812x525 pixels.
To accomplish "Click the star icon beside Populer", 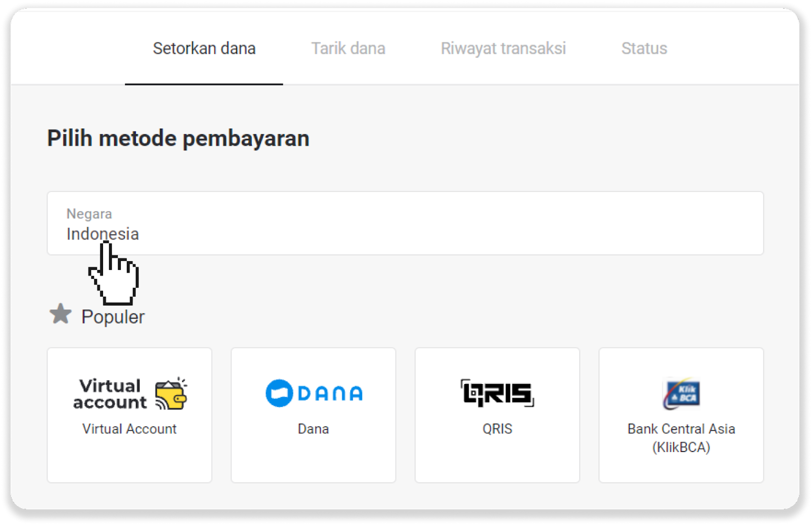I will [60, 314].
